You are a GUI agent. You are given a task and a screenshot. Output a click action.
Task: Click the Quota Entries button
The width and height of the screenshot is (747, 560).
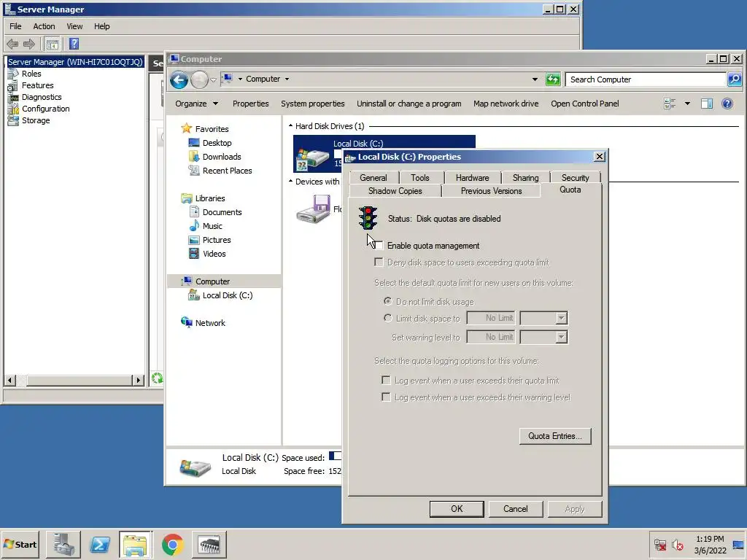pyautogui.click(x=555, y=436)
